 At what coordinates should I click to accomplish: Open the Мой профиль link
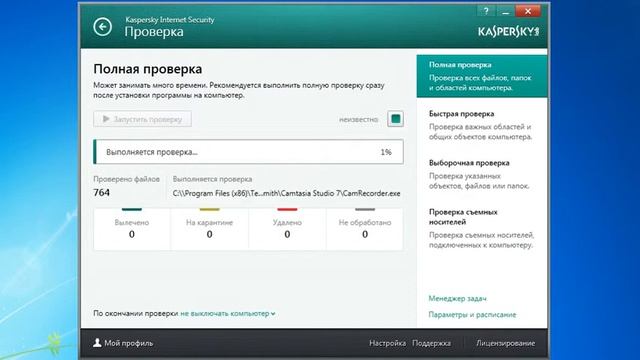point(129,343)
